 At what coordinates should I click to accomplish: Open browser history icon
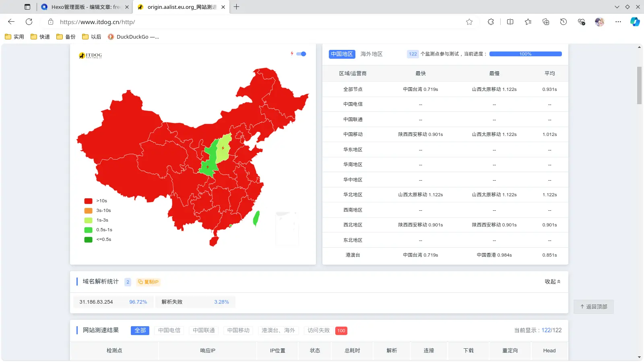pyautogui.click(x=563, y=22)
